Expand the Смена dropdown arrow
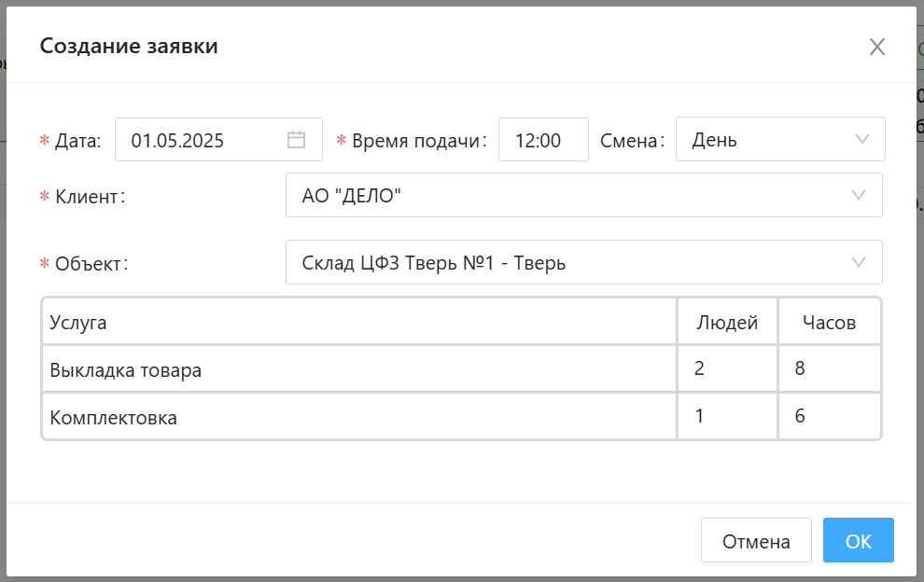This screenshot has height=582, width=924. pos(861,140)
